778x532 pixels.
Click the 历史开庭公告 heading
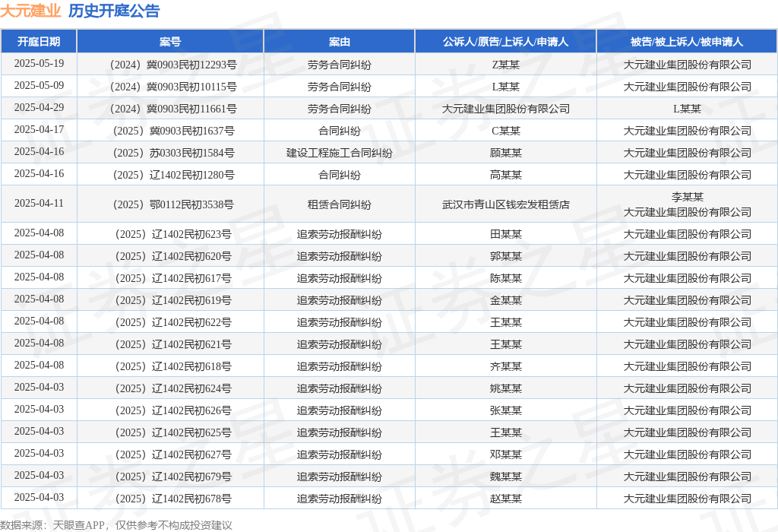(x=114, y=11)
